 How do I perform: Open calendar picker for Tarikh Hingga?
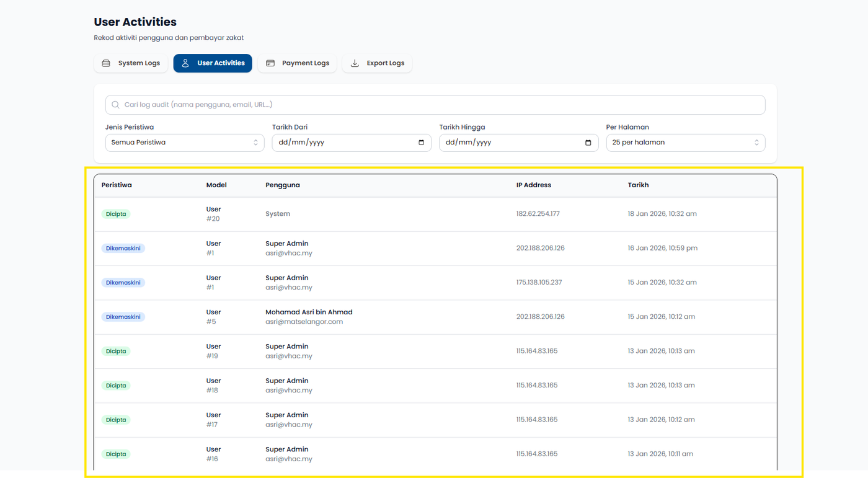588,143
